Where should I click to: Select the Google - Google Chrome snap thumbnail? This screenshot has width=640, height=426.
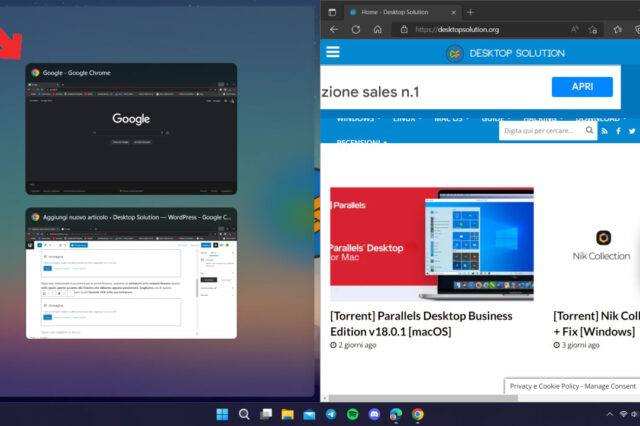coord(131,129)
